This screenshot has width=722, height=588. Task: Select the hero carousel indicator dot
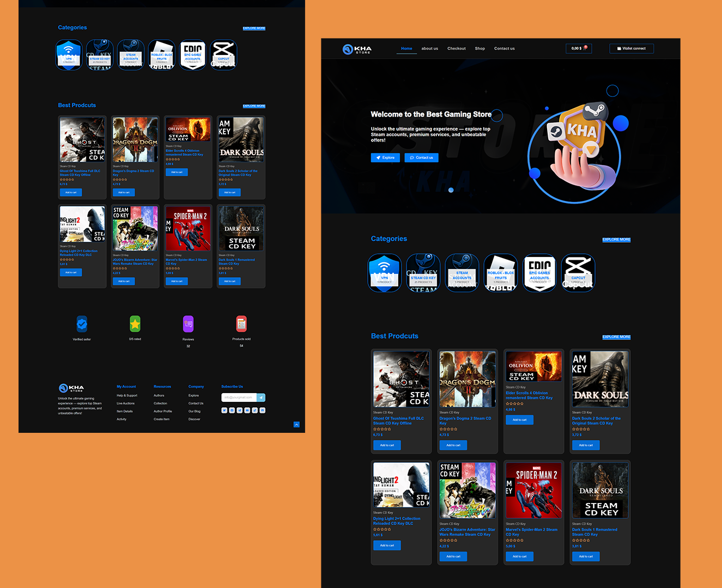point(451,190)
